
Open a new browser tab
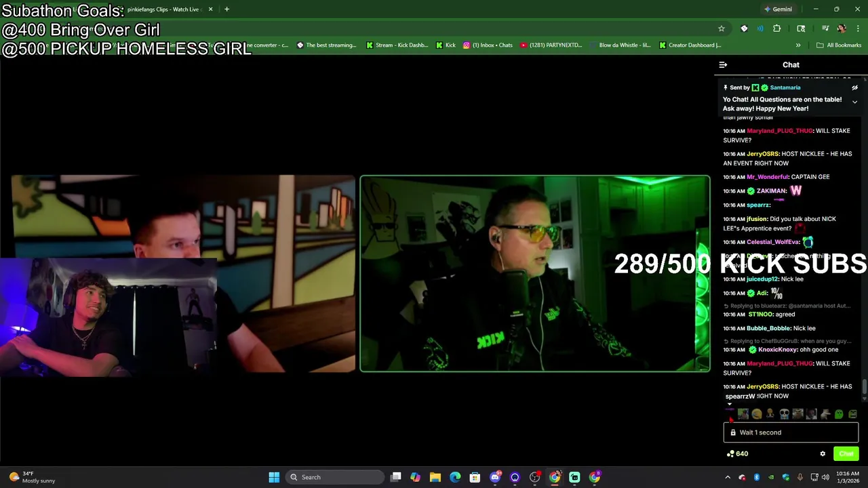226,9
